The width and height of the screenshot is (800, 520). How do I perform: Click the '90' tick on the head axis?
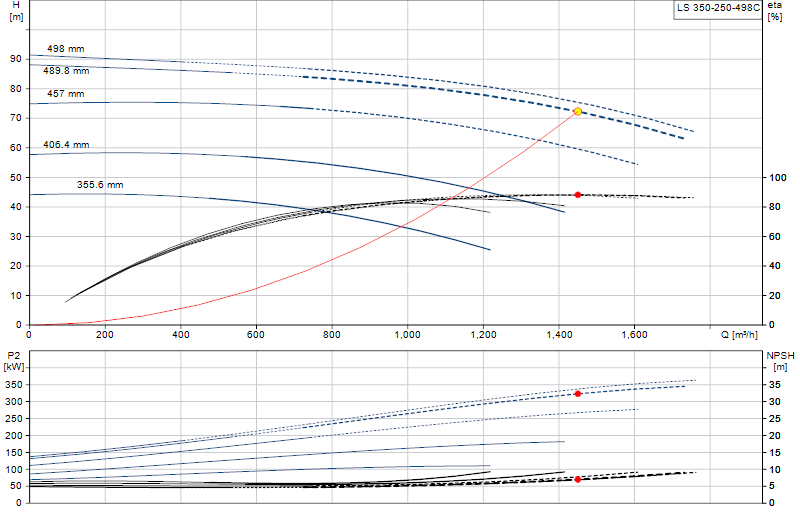[x=16, y=59]
